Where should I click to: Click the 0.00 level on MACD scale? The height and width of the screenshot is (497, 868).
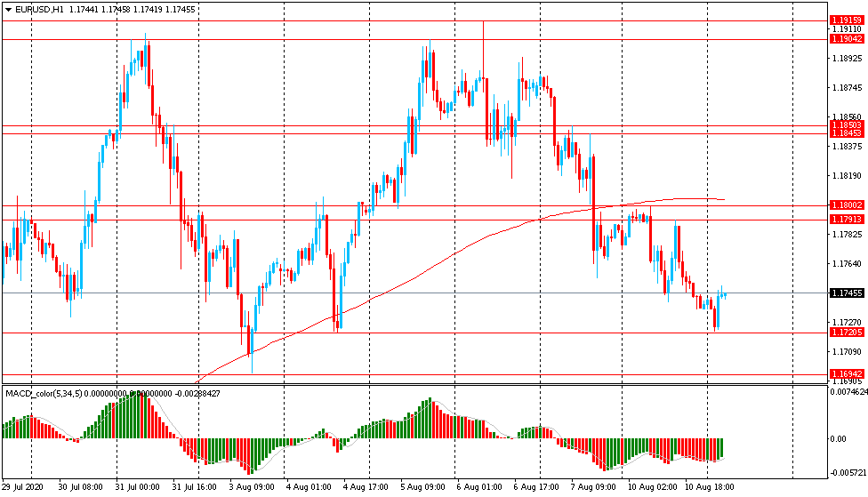pos(838,439)
